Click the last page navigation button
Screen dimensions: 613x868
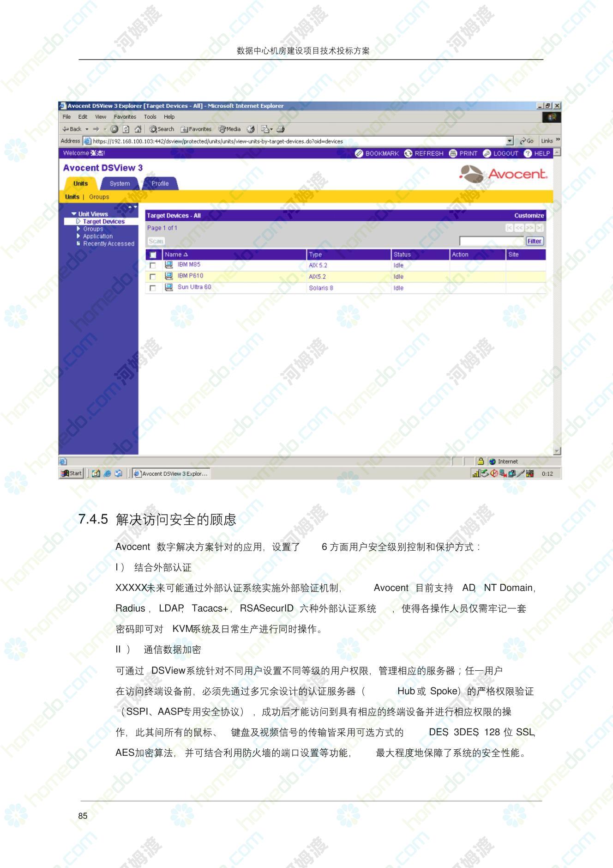(x=540, y=228)
